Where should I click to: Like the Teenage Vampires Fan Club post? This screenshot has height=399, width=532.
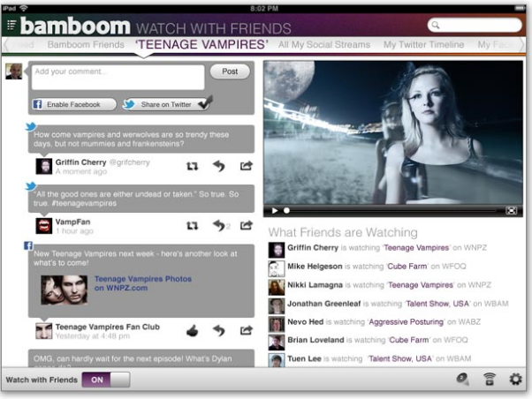(192, 330)
